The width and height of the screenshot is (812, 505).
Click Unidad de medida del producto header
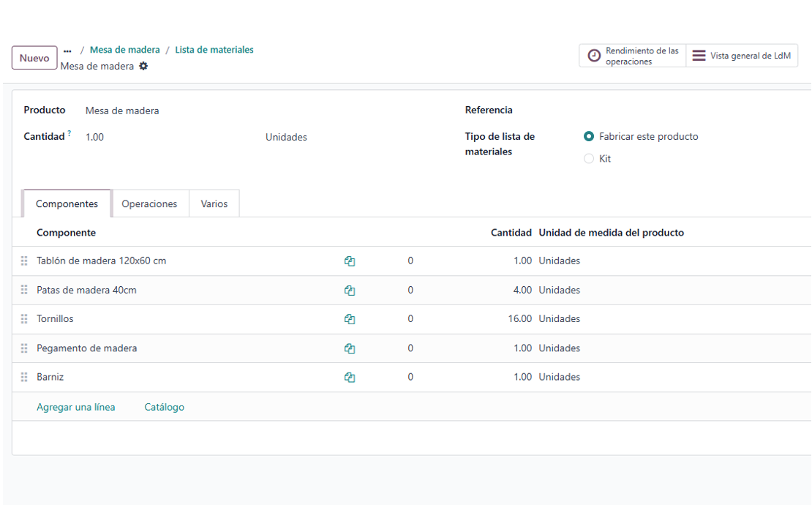tap(611, 233)
